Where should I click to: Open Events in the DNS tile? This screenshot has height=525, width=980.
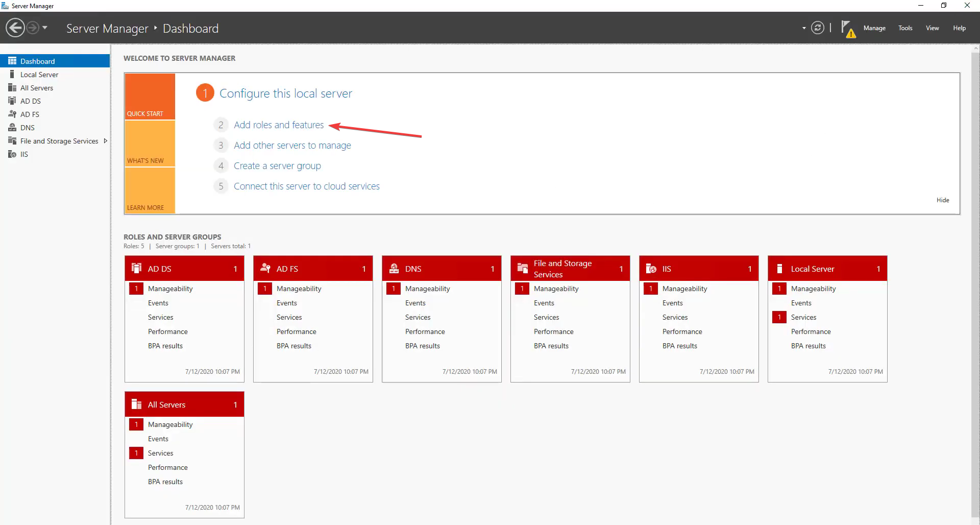(415, 303)
